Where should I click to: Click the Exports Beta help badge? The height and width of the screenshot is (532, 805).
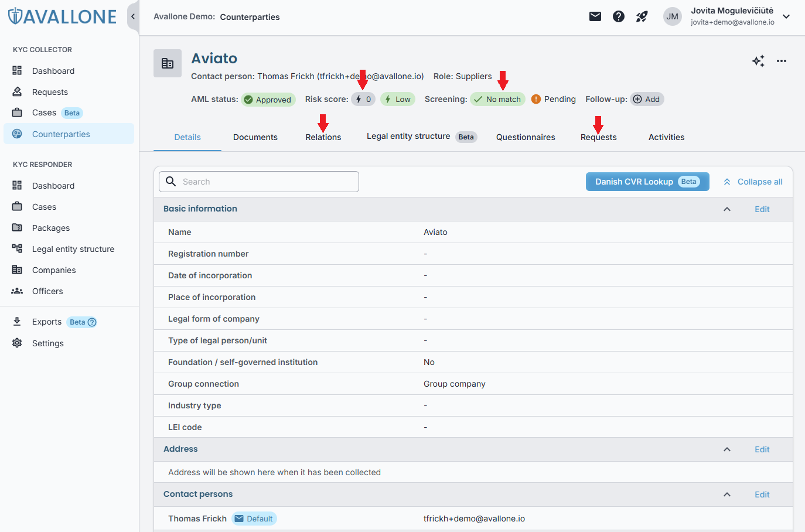pos(81,322)
